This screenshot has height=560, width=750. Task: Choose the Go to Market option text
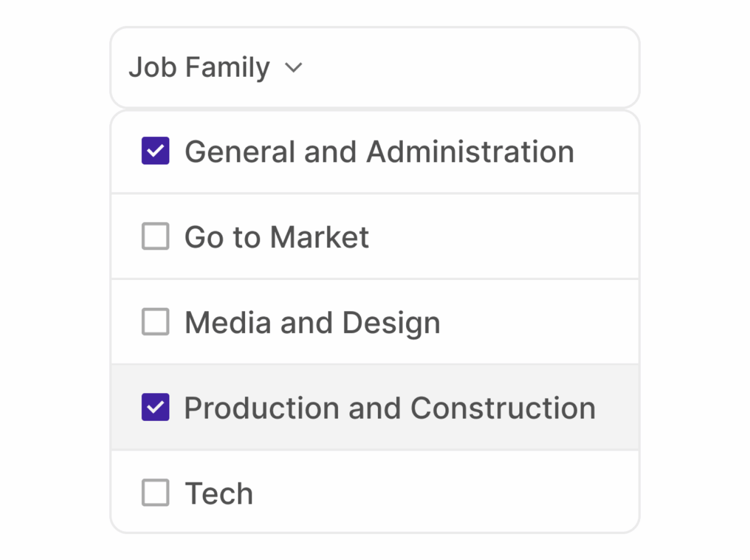(x=277, y=237)
